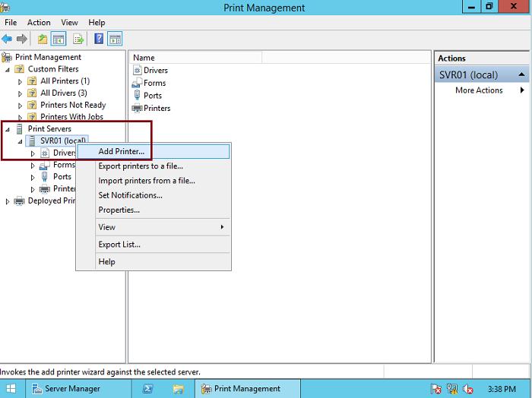Click the blue Help question mark icon
Image resolution: width=532 pixels, height=398 pixels.
(x=99, y=39)
